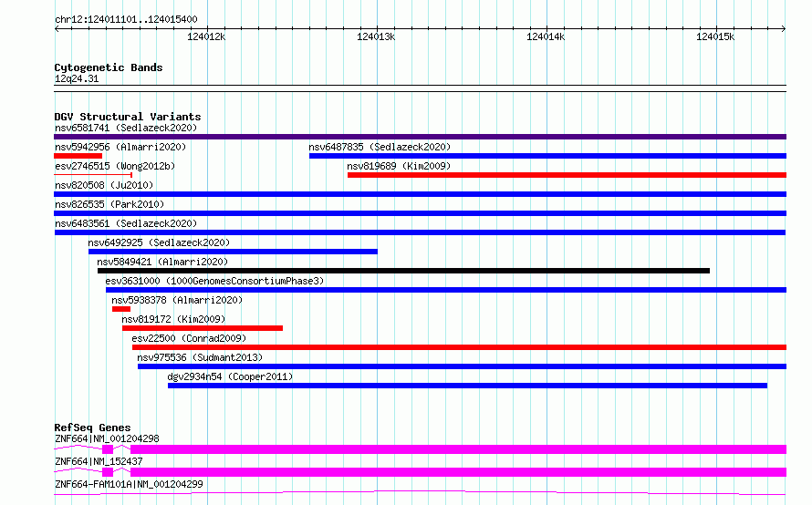Click the 124013k ruler tick label
812x505 pixels.
(x=376, y=37)
